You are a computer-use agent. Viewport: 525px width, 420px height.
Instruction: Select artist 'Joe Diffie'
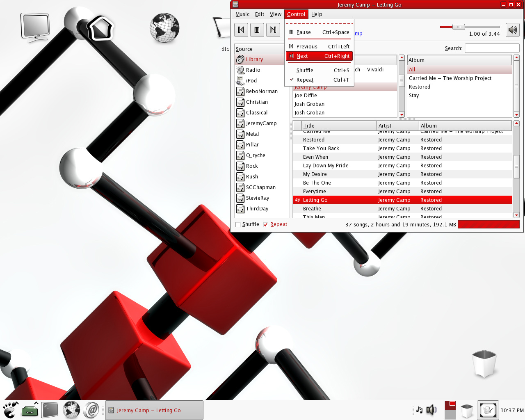(345, 96)
